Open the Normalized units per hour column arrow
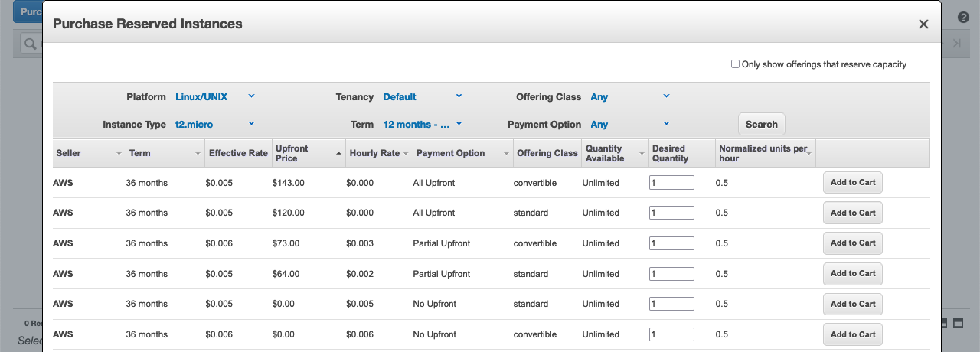 tap(809, 153)
